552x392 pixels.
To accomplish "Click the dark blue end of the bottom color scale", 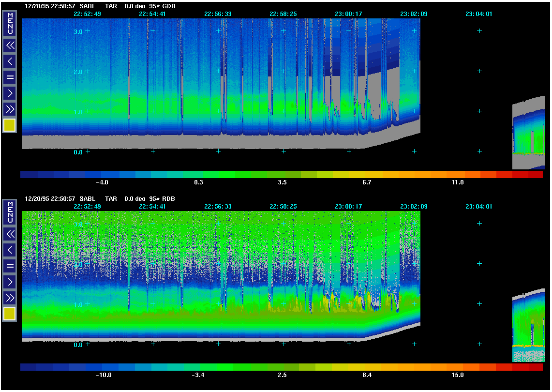I will (x=29, y=367).
